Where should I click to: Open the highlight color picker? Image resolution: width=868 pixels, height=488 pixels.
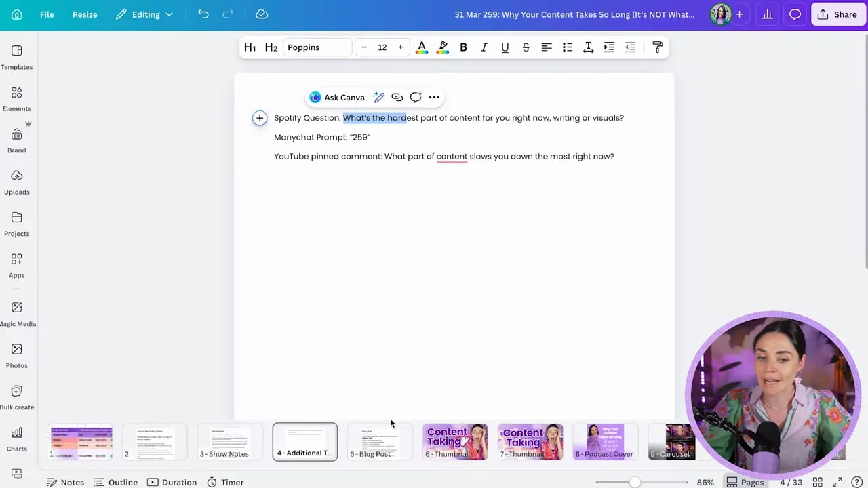[x=443, y=47]
